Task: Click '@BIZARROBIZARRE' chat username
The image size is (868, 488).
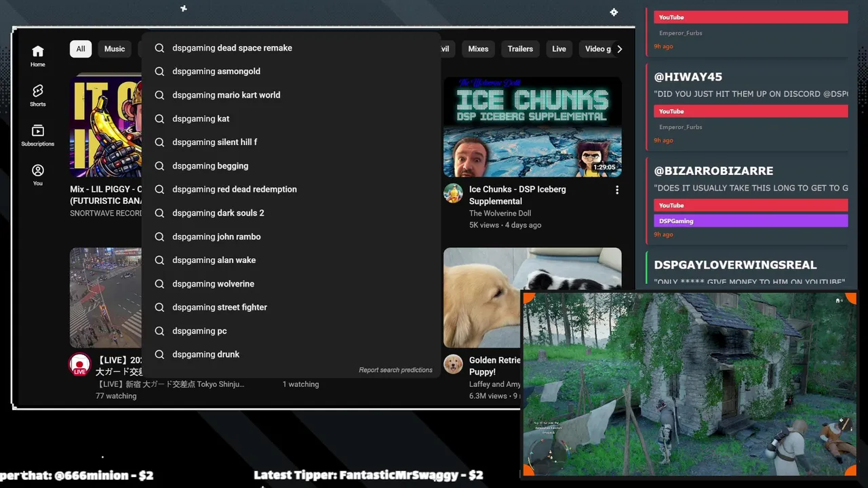Action: coord(713,171)
